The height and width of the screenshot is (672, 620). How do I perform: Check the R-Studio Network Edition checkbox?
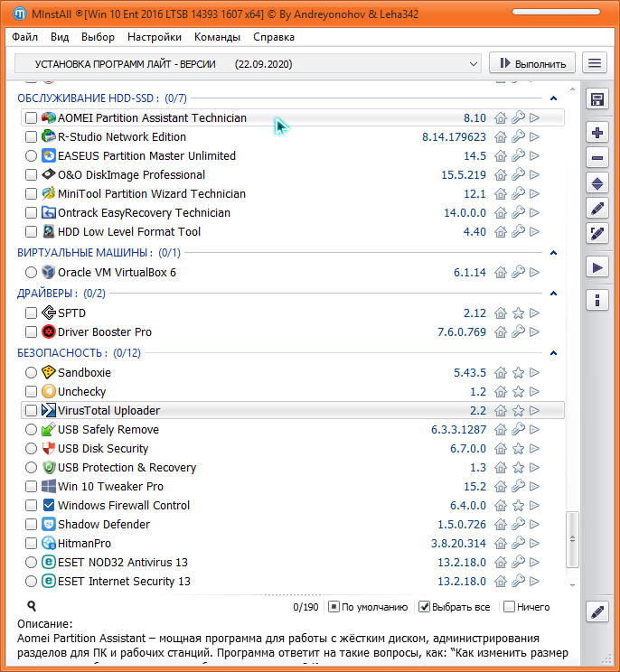tap(32, 137)
